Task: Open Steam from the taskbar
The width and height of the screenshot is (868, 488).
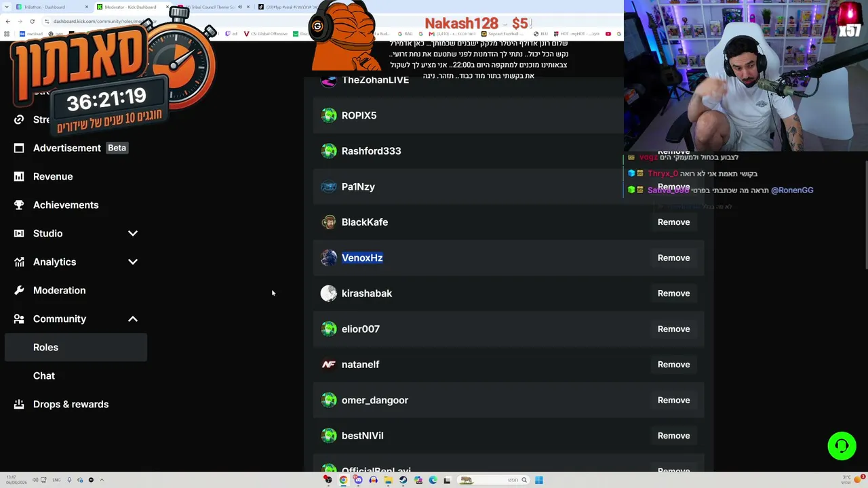Action: [x=403, y=480]
